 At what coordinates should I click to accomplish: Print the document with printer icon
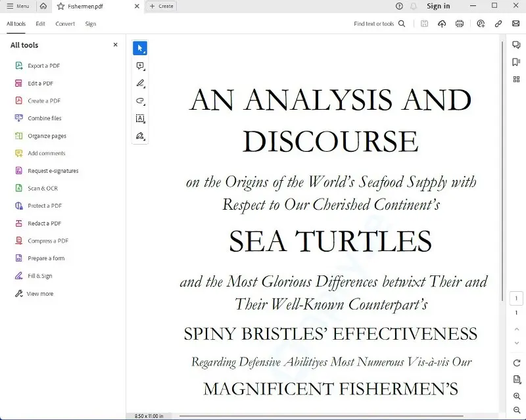click(460, 24)
